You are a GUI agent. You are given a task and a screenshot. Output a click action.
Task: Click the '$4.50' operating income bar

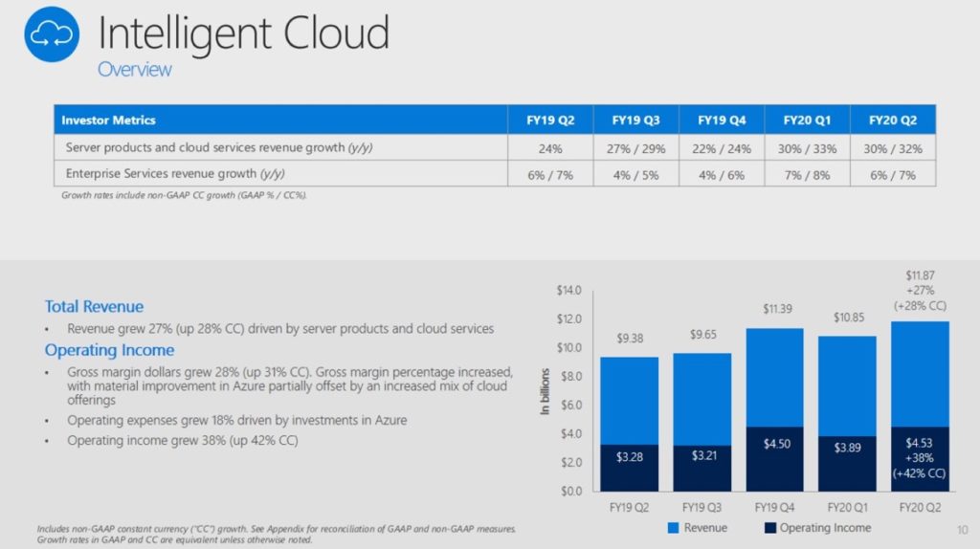[x=775, y=459]
